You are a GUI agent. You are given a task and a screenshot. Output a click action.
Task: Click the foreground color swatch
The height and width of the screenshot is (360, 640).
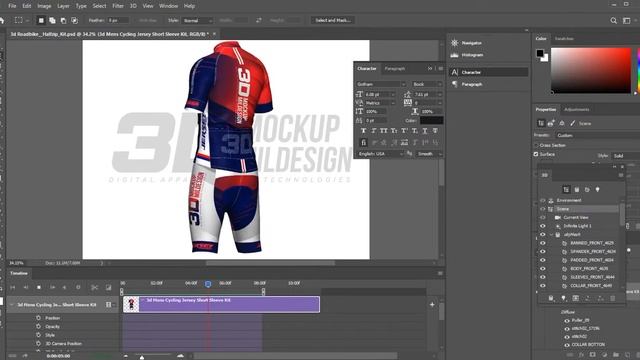coord(540,53)
